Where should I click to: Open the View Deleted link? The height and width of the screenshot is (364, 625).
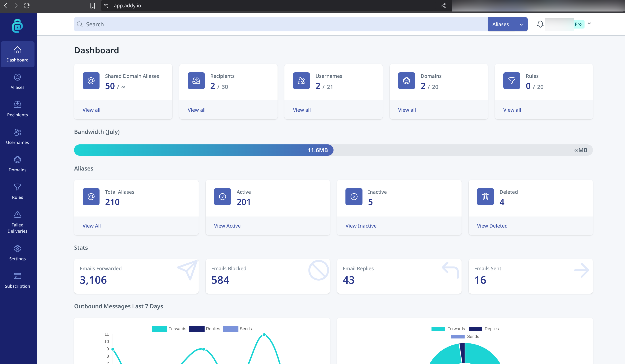pos(492,226)
